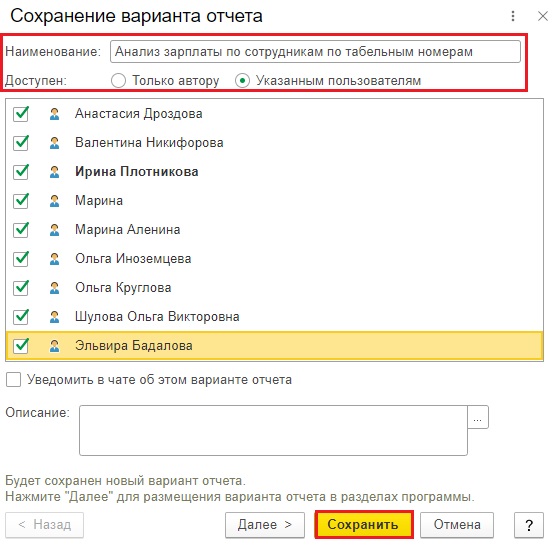Click into the Описание text area
The height and width of the screenshot is (549, 559).
(273, 430)
